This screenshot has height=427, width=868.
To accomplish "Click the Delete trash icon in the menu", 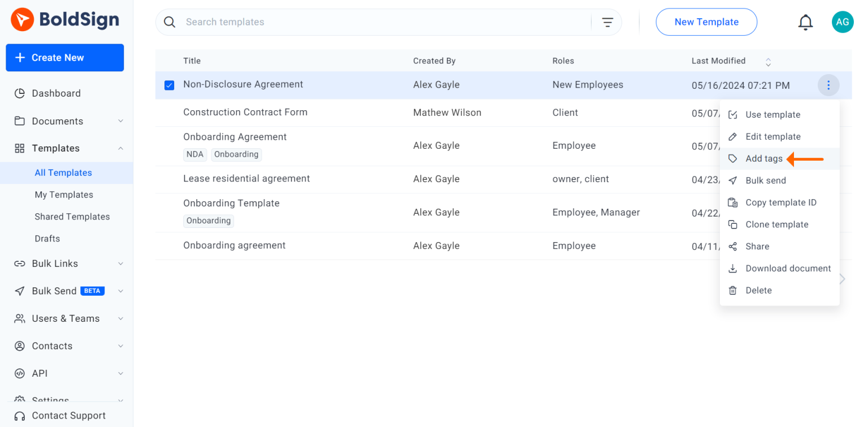I will pos(733,290).
